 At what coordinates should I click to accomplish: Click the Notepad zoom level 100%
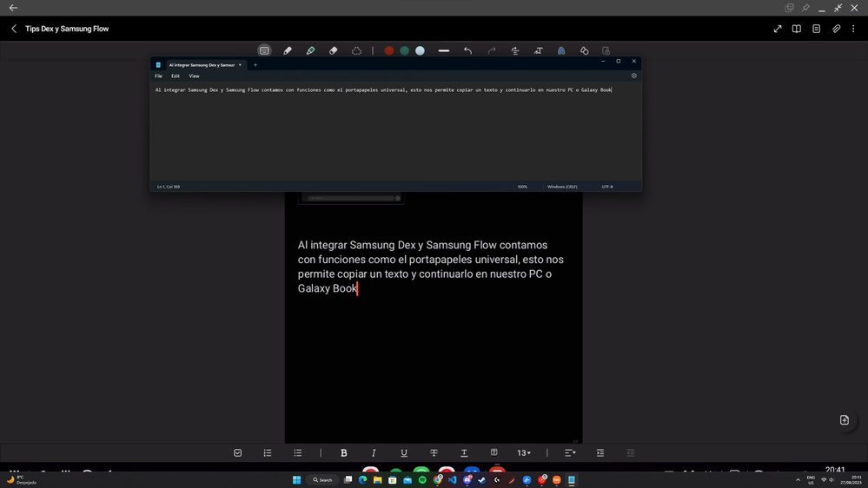pos(522,187)
